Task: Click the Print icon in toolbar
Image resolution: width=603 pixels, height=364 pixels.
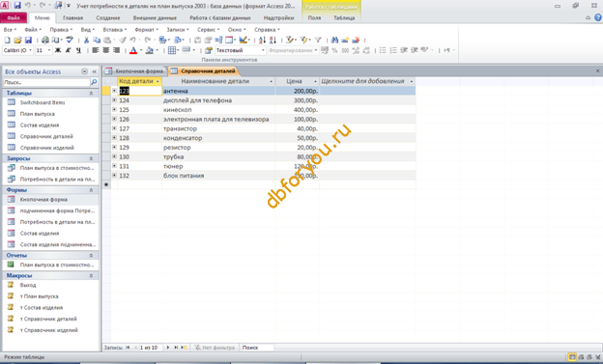Action: coord(45,40)
